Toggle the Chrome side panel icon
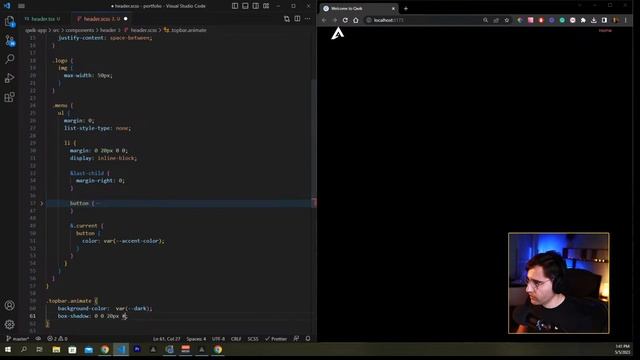This screenshot has width=640, height=360. tap(604, 20)
